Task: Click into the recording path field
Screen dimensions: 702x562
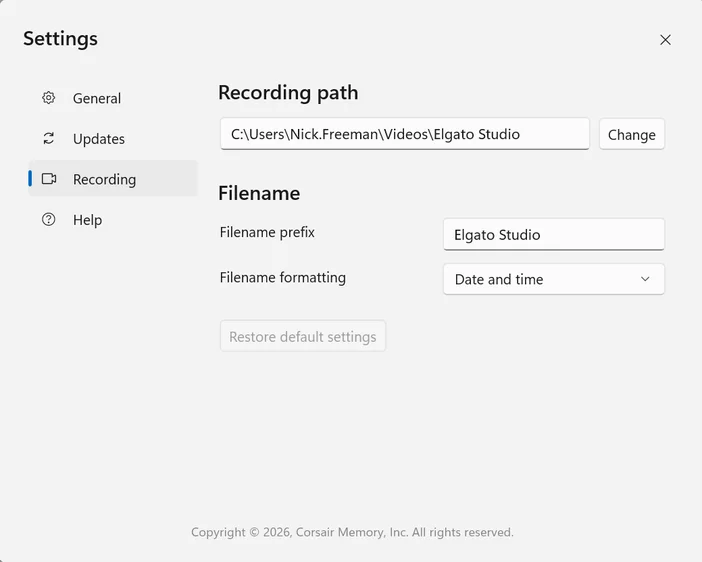Action: (x=405, y=134)
